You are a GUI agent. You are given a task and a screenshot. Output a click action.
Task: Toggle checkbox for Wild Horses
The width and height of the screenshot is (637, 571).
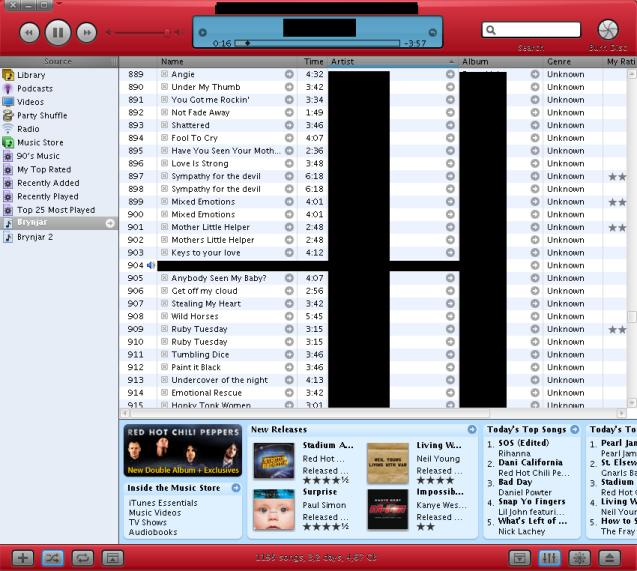164,316
